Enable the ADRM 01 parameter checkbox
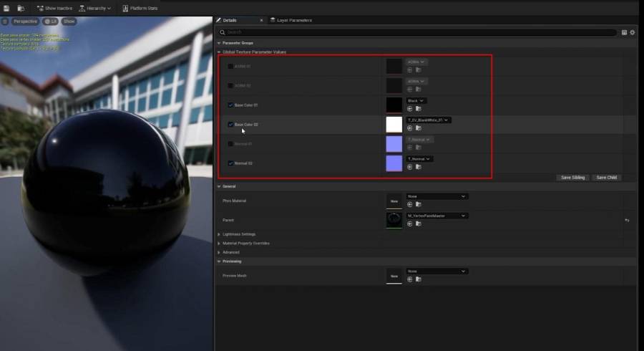The width and height of the screenshot is (644, 351). click(230, 66)
